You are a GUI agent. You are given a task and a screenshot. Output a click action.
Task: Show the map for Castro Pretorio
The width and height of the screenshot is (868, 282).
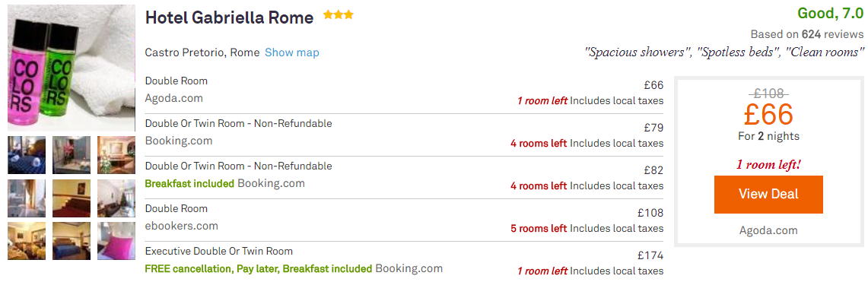click(x=291, y=53)
